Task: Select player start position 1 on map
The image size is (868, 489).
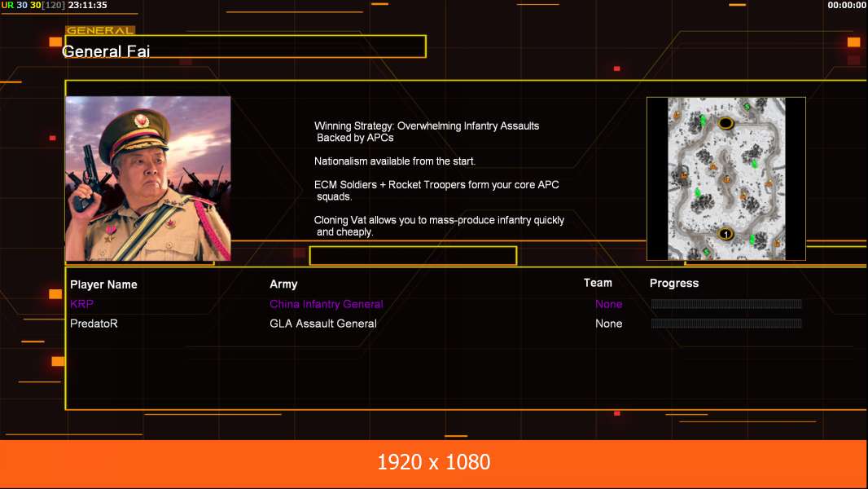Action: point(726,234)
